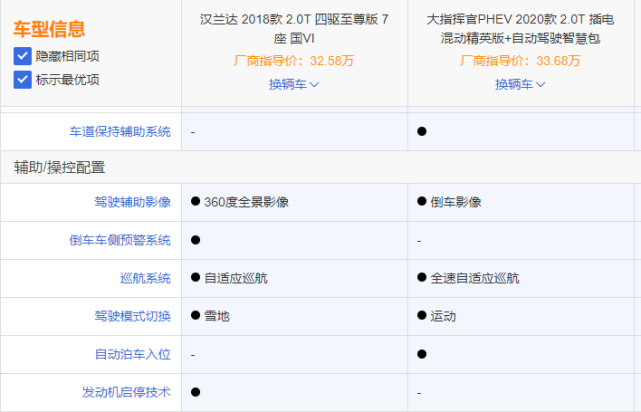Click the 辅助/操控配置 section header
The image size is (641, 412).
click(60, 167)
